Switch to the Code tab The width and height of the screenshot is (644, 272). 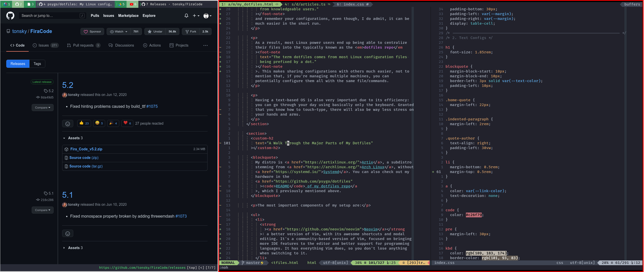(17, 45)
